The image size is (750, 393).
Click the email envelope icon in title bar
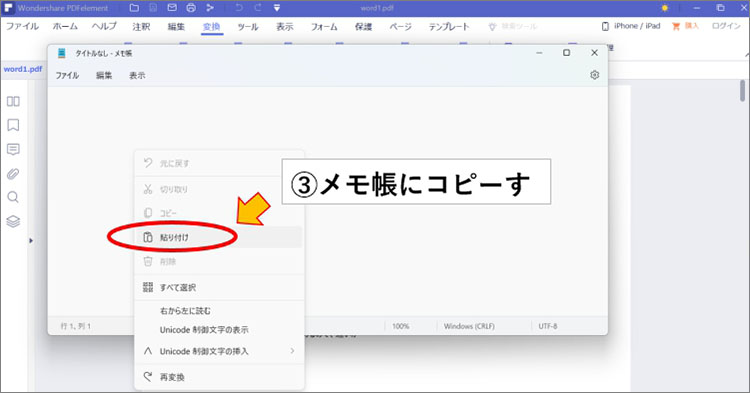pos(172,8)
